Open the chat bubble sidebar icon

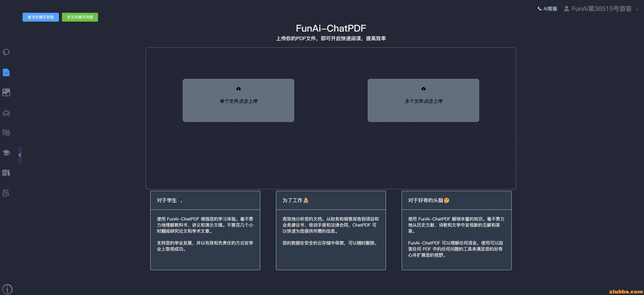tap(6, 52)
